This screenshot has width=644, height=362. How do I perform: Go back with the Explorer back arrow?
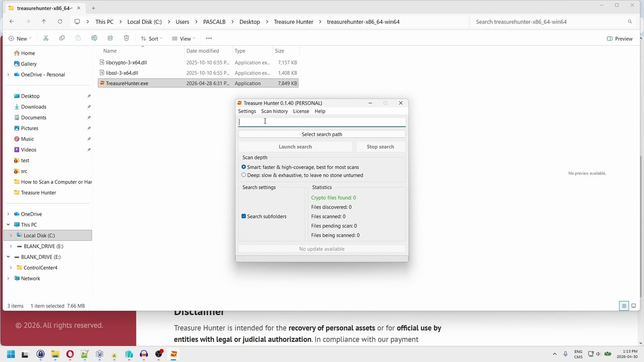(12, 22)
